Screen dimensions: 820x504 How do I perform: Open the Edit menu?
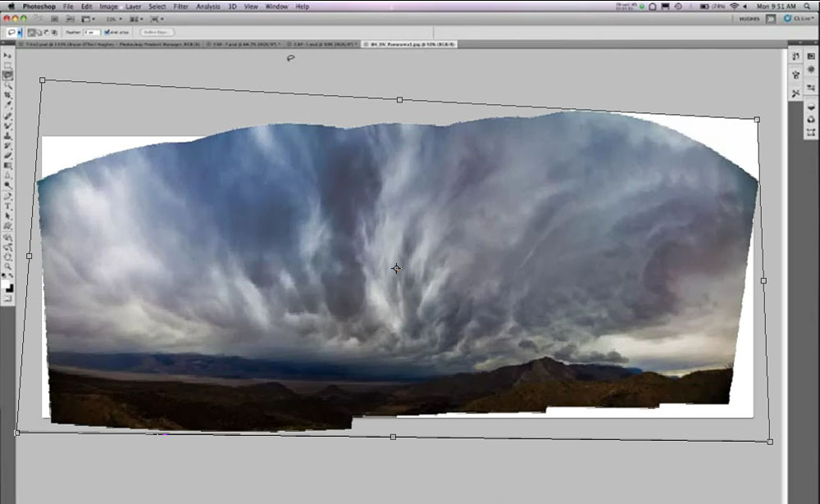point(87,7)
